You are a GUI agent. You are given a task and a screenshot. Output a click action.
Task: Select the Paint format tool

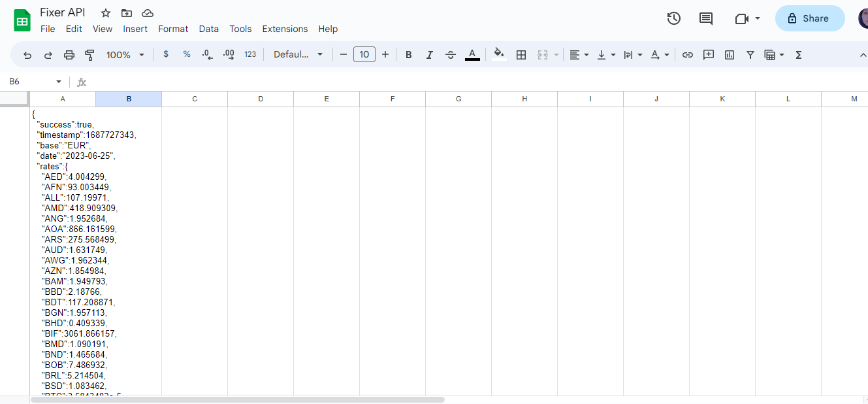[x=89, y=55]
